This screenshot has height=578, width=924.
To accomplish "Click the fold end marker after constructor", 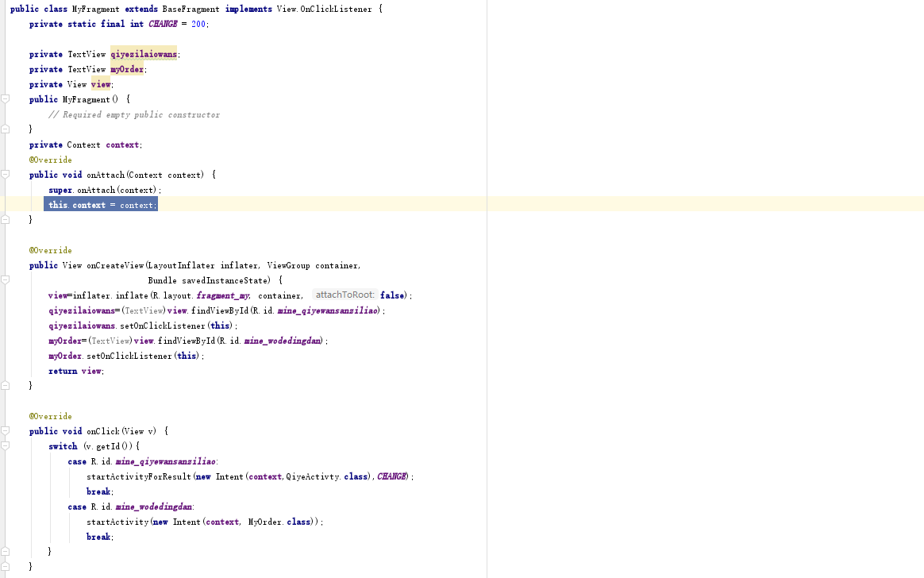I will click(x=6, y=129).
